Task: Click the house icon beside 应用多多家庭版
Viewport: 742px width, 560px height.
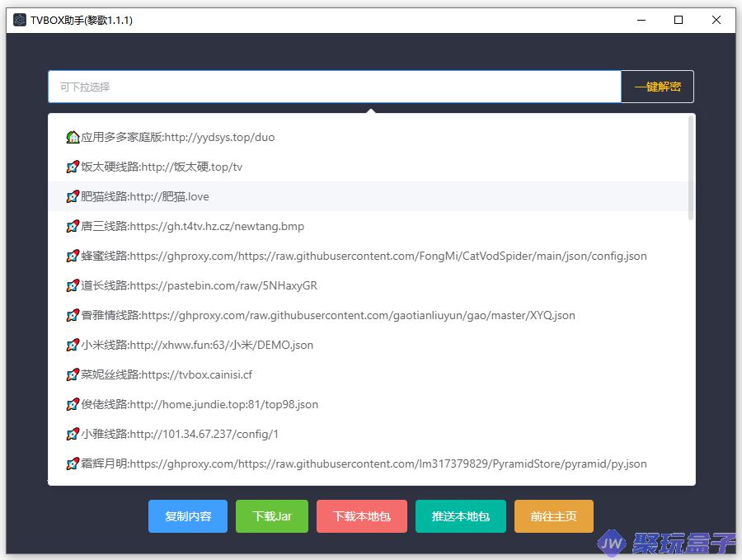Action: (73, 137)
